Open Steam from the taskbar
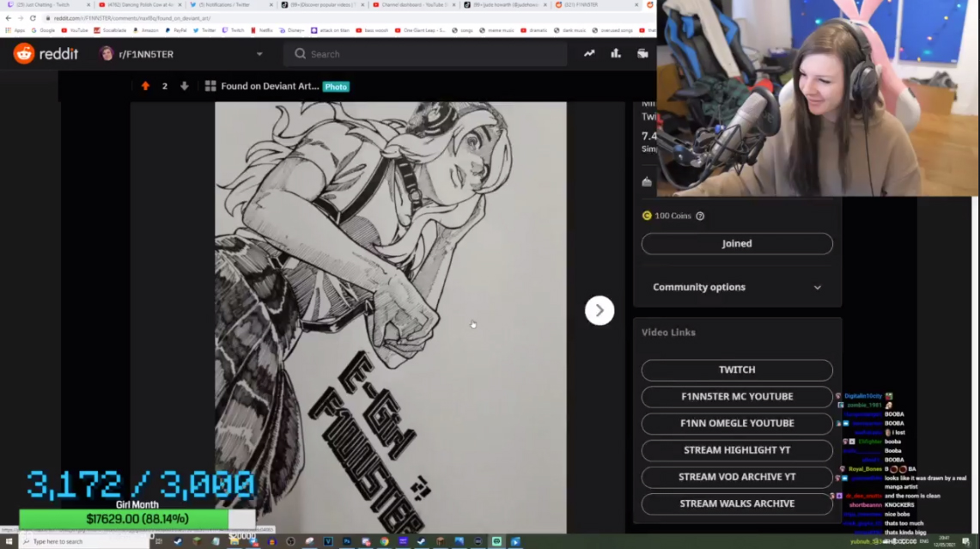The height and width of the screenshot is (549, 980). coord(178,541)
